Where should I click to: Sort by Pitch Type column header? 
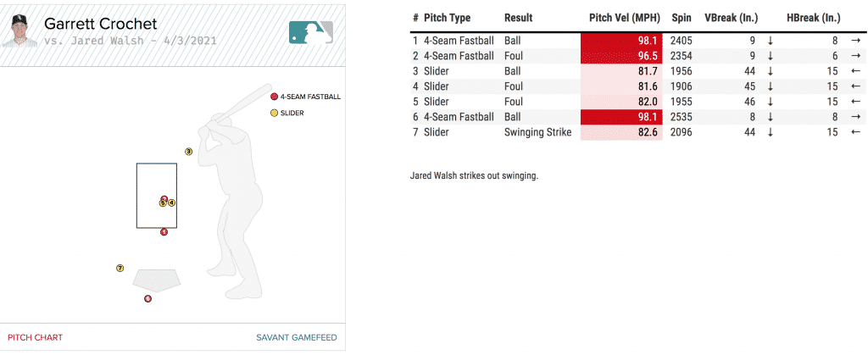[447, 18]
